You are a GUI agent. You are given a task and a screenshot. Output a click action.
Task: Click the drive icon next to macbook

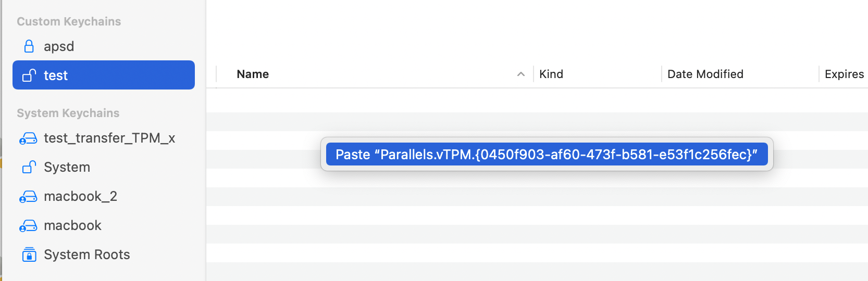click(x=28, y=226)
